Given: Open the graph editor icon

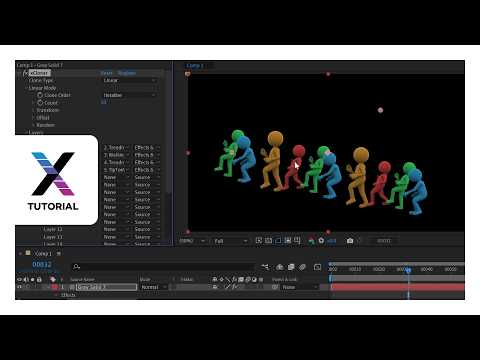Looking at the screenshot, I should point(318,267).
